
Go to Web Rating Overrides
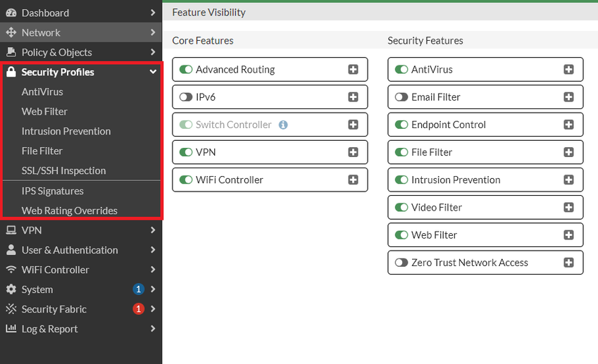click(69, 211)
